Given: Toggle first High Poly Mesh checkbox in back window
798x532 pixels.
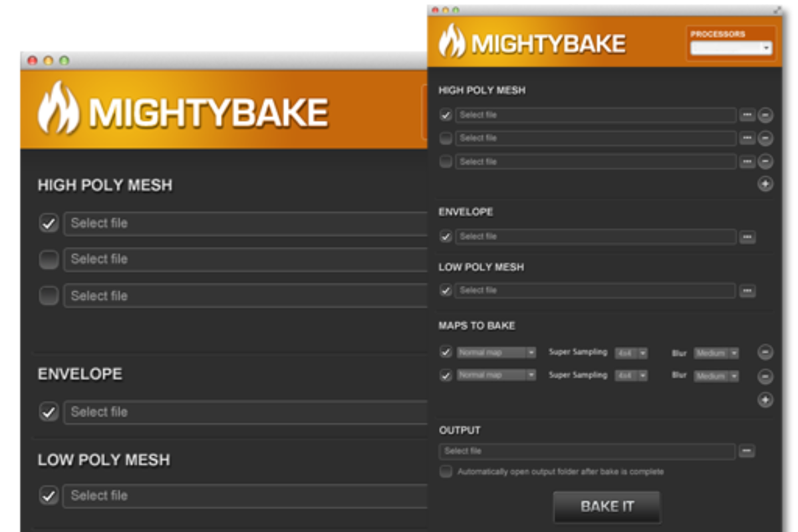Looking at the screenshot, I should 49,223.
